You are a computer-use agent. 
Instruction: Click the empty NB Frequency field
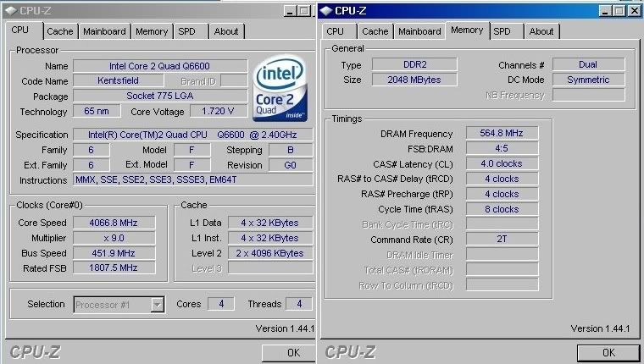pos(589,95)
